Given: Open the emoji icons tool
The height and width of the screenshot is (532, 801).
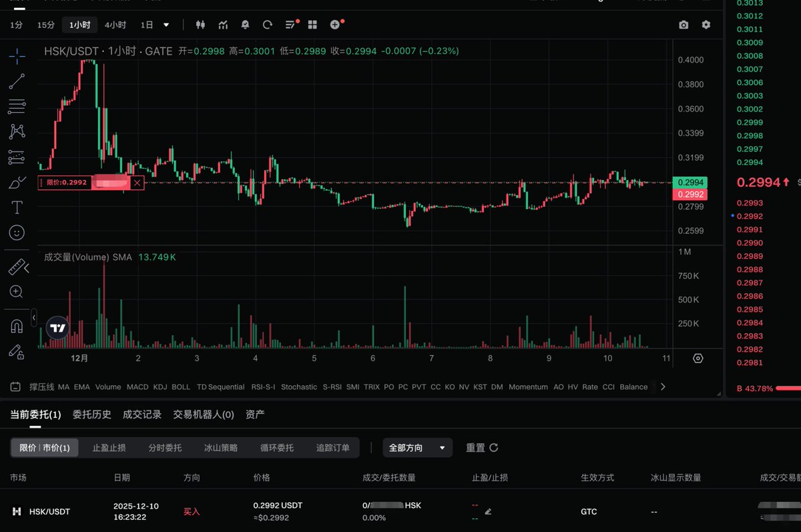Looking at the screenshot, I should (17, 232).
